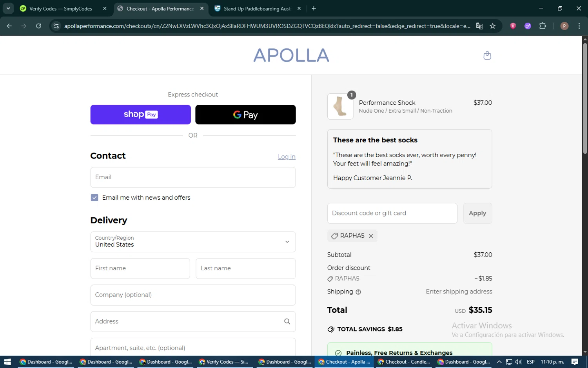Open Checkout - Candle taskbar window
This screenshot has height=368, width=588.
click(x=404, y=362)
